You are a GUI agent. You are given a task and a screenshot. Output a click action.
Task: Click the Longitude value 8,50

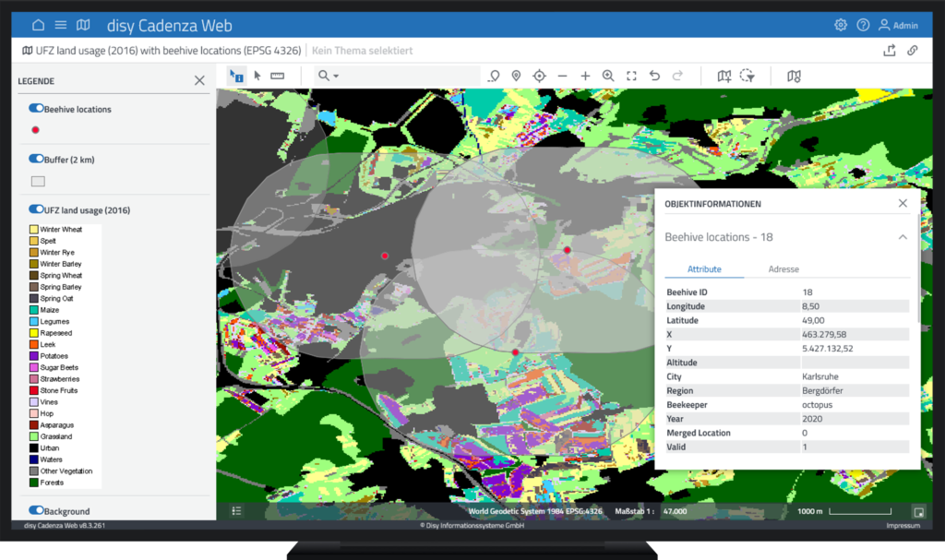(810, 306)
